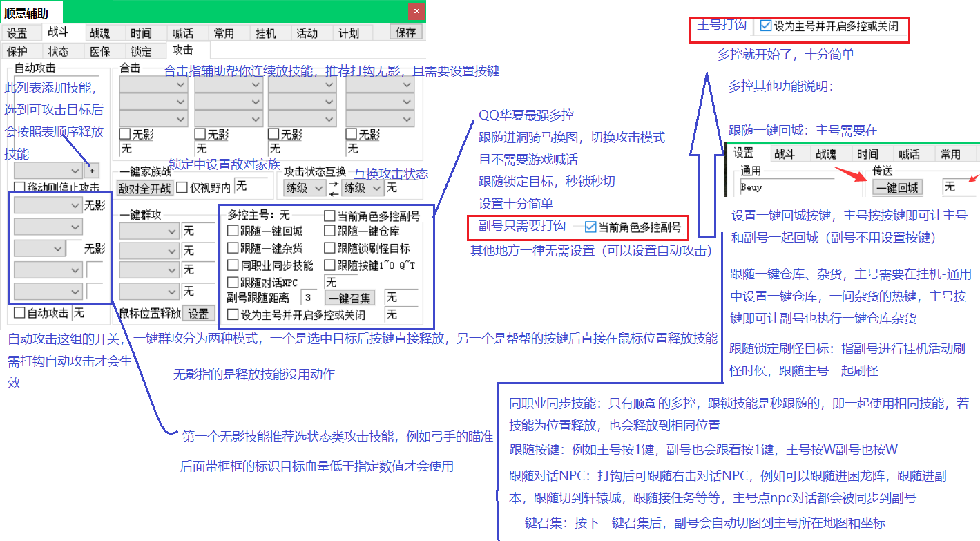The image size is (980, 541).
Task: Click the 鼠标位置释放 label
Action: pos(150,314)
